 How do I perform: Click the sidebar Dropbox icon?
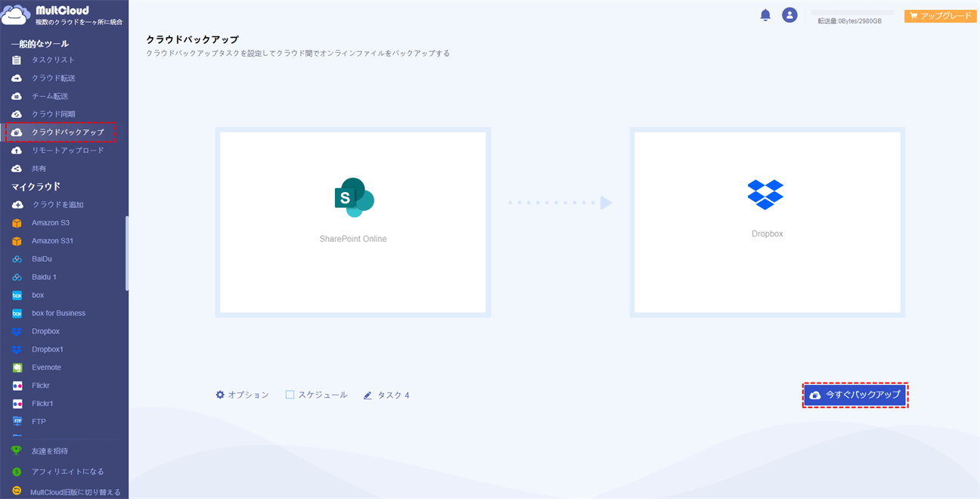[x=17, y=332]
